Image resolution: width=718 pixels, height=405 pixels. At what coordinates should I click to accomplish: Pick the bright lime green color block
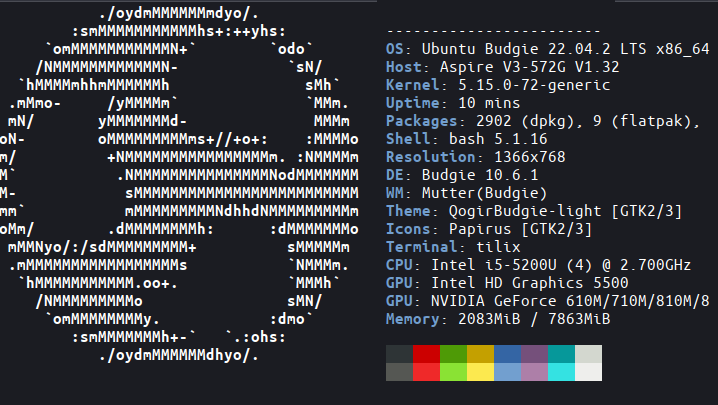[453, 372]
